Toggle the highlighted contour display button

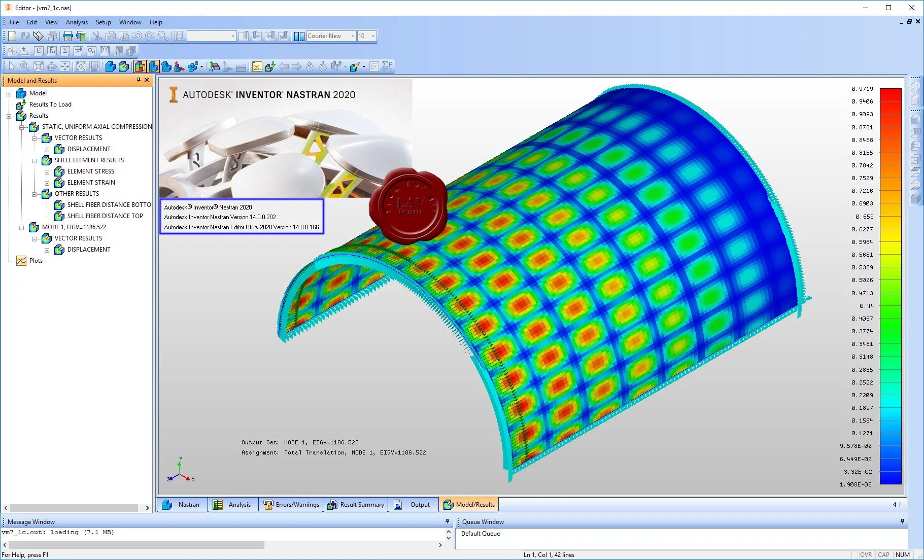(140, 66)
